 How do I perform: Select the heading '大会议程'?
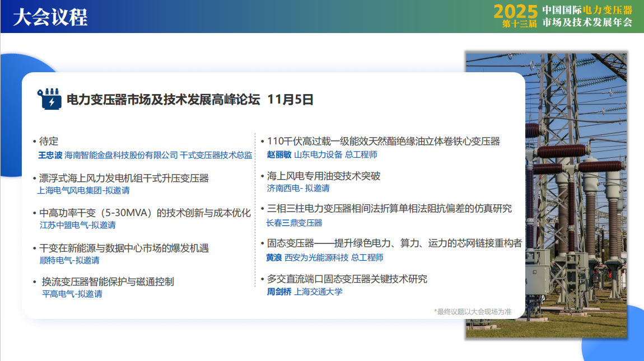50,18
